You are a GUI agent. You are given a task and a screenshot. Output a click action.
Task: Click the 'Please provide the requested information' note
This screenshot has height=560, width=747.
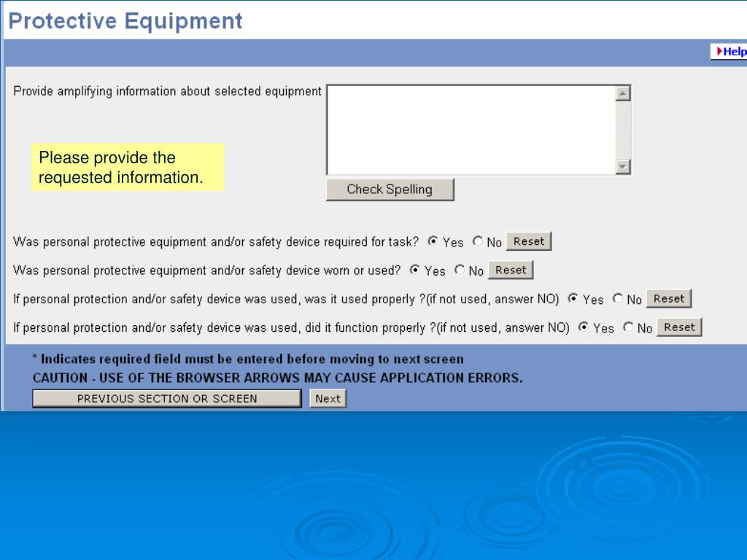(127, 167)
